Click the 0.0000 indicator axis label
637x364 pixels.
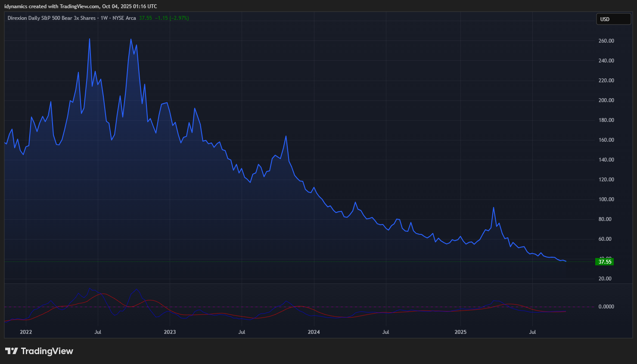click(606, 307)
